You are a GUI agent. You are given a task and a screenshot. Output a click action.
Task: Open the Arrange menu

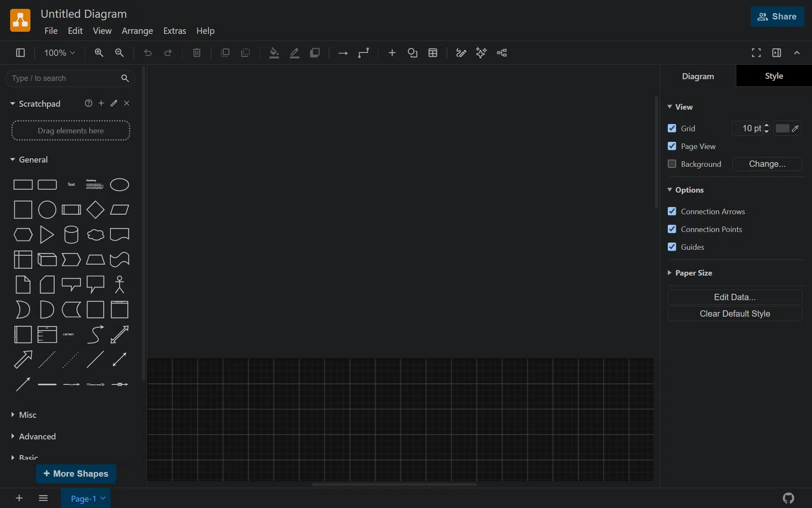pyautogui.click(x=137, y=31)
